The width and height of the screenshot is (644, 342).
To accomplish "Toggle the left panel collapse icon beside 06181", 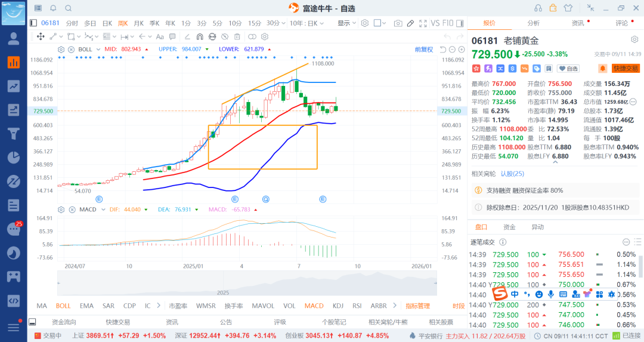I will click(33, 23).
